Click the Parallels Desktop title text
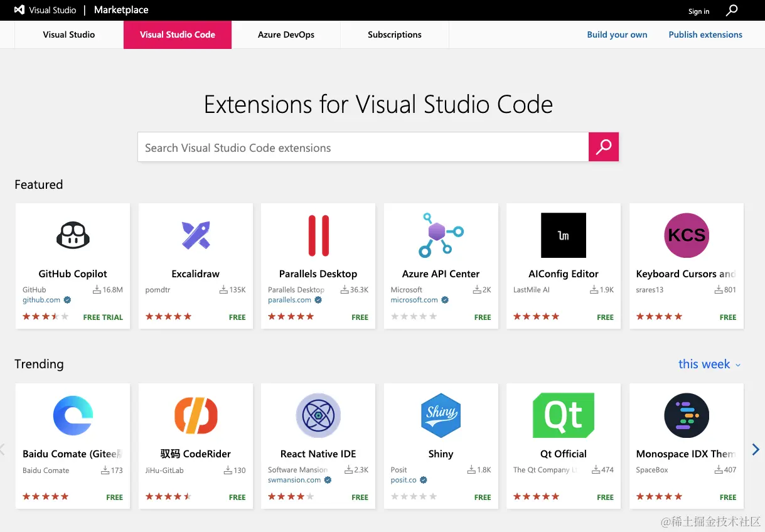 pyautogui.click(x=318, y=274)
